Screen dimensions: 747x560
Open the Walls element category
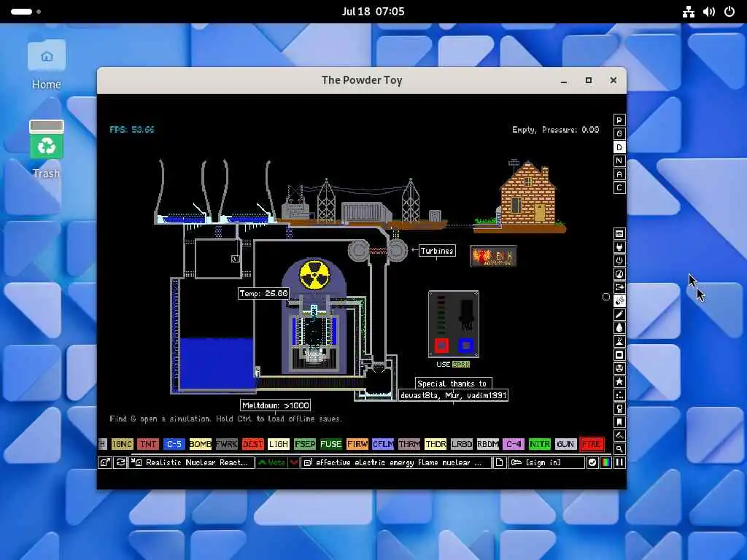[x=619, y=234]
